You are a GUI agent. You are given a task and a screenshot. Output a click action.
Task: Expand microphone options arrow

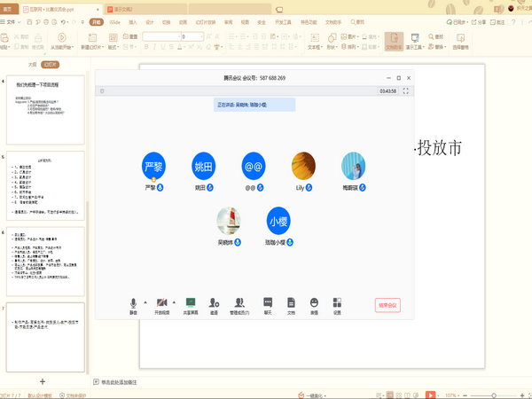145,302
